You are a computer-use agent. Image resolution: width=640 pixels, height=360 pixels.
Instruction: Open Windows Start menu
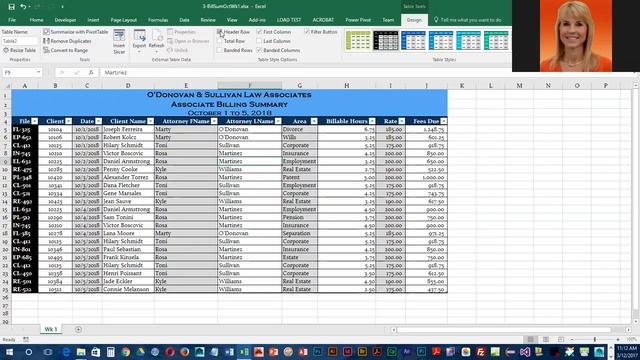coord(9,352)
